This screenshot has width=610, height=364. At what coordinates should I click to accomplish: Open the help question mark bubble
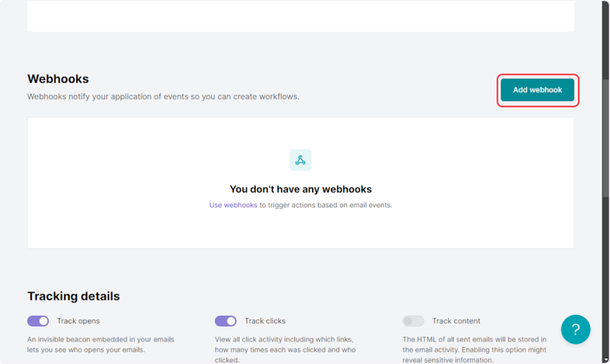click(x=575, y=329)
